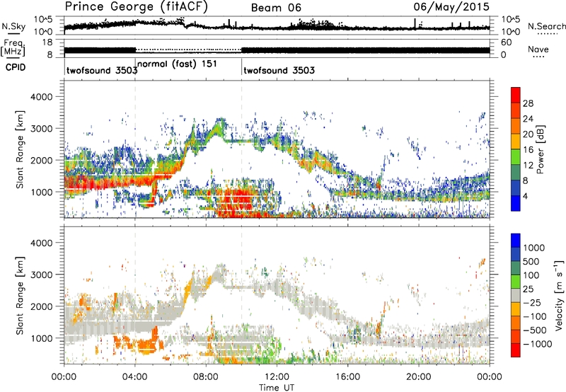The height and width of the screenshot is (392, 566).
Task: Click the 'Velocity [m s⁻¹]' colorbar label
Action: pos(559,295)
